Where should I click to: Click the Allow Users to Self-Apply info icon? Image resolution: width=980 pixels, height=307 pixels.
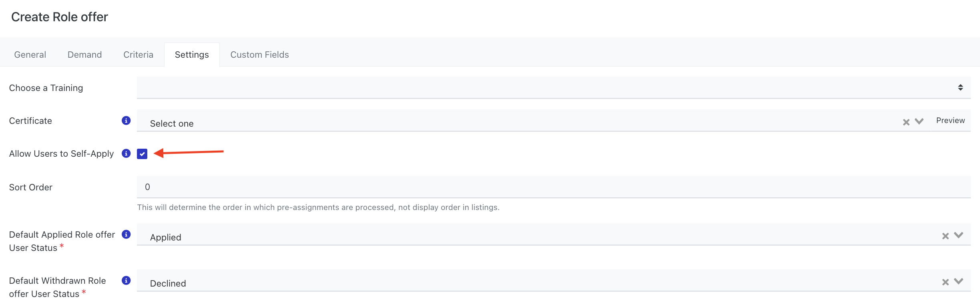(126, 153)
